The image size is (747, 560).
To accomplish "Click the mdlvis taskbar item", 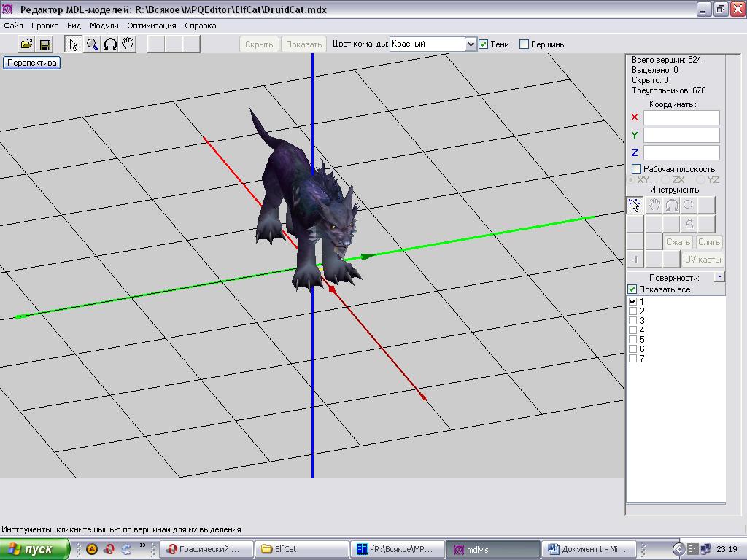I will (492, 549).
